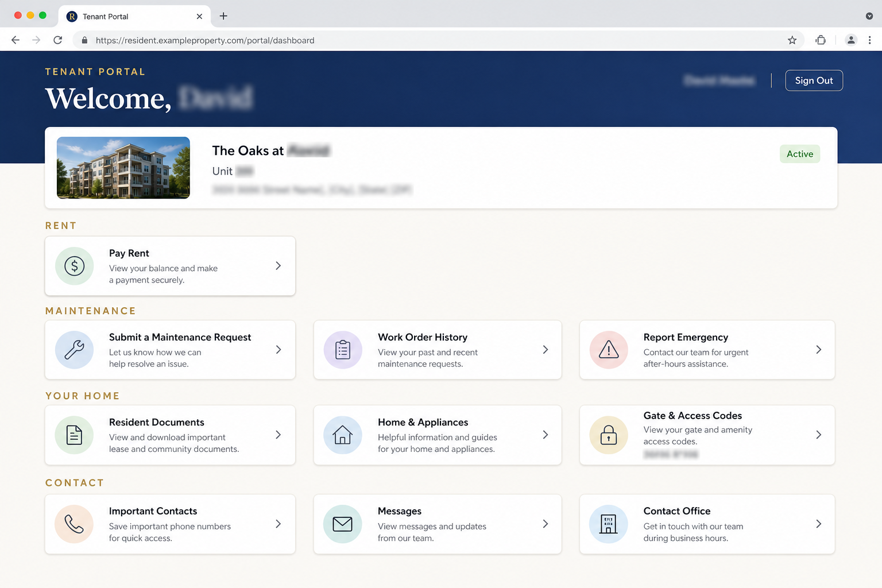The width and height of the screenshot is (882, 588).
Task: Click the browser address bar URL
Action: coord(205,40)
